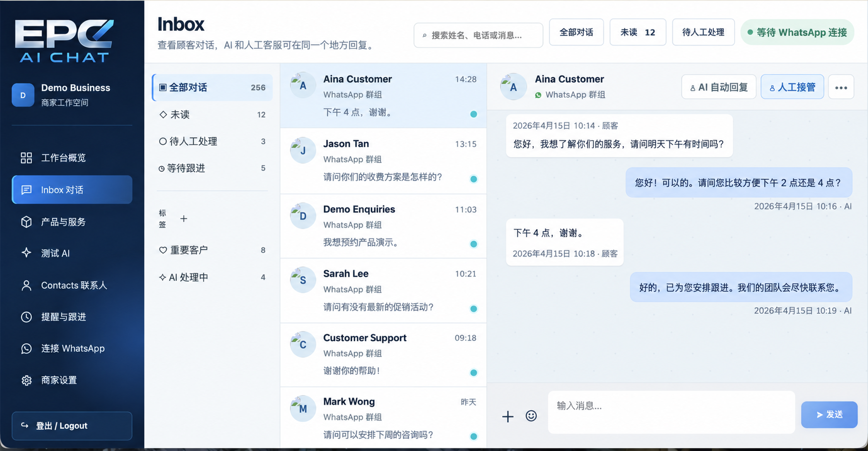
Task: Click the top 未读 12 button
Action: pos(638,32)
